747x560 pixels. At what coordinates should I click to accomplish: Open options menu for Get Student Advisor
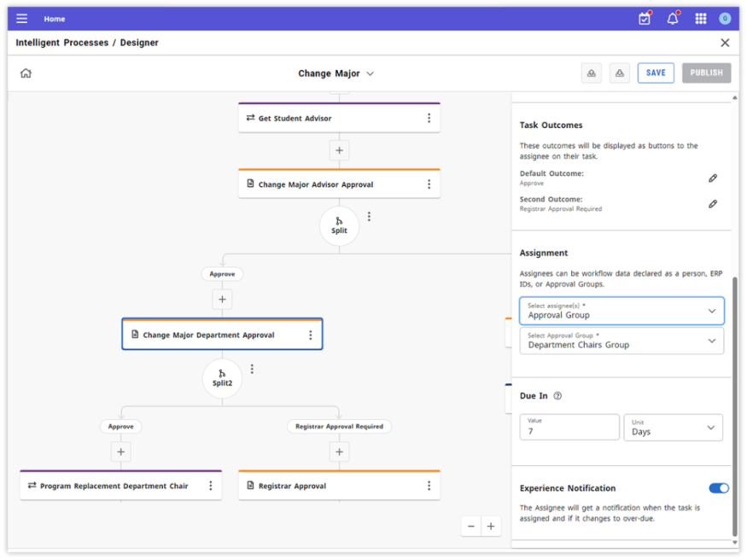point(429,119)
